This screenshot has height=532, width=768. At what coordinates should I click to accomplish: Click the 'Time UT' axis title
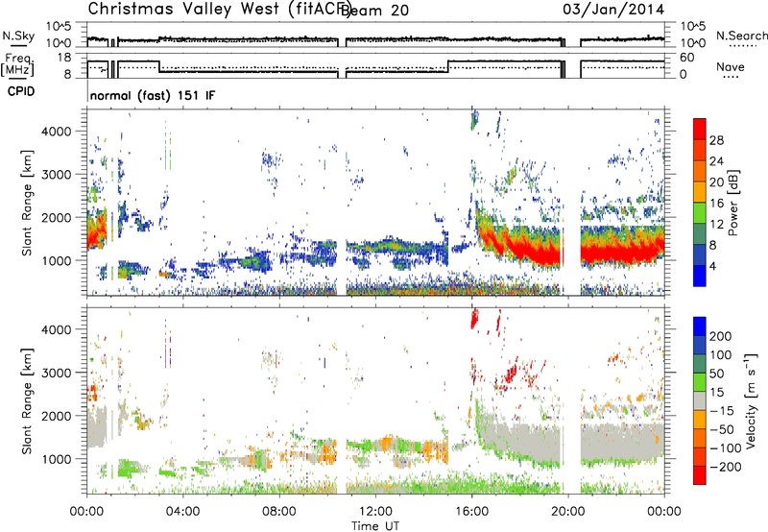(375, 526)
